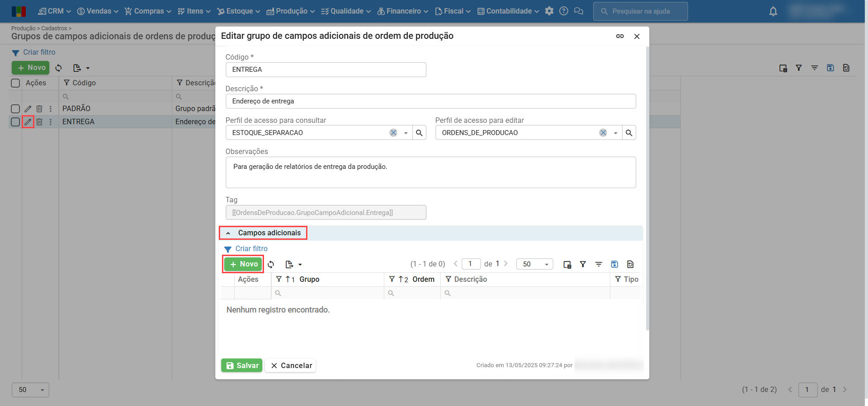The image size is (868, 406).
Task: Open main list export dropdown
Action: click(81, 68)
